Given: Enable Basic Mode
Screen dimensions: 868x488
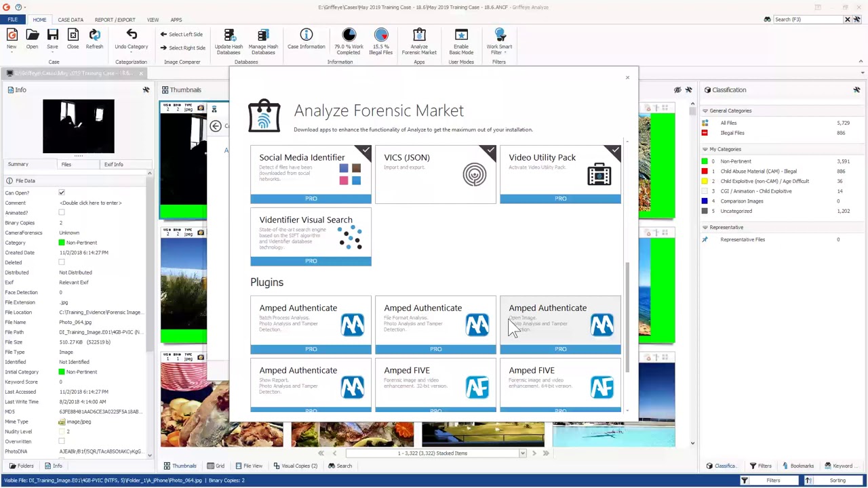Looking at the screenshot, I should point(461,41).
